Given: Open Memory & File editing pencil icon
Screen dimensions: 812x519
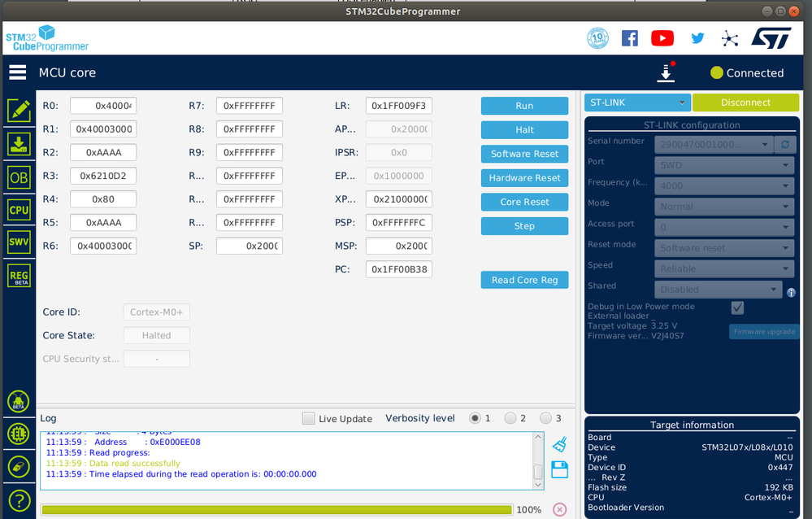Looking at the screenshot, I should [x=19, y=111].
